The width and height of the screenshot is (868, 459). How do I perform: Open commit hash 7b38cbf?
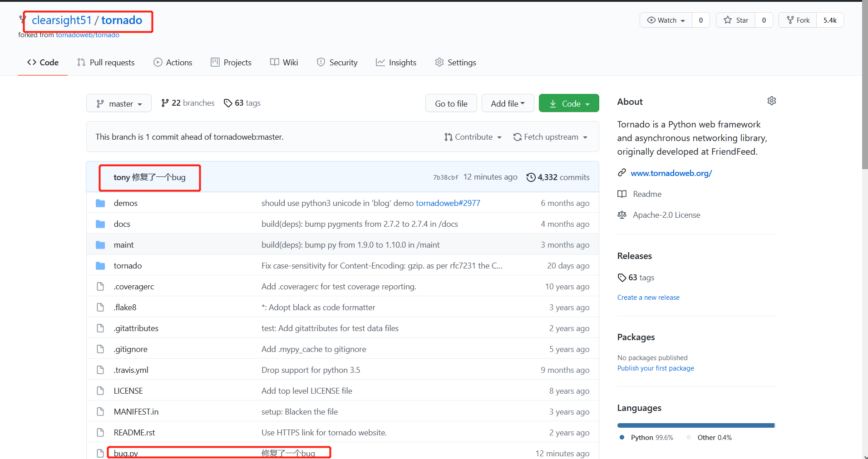click(x=445, y=177)
